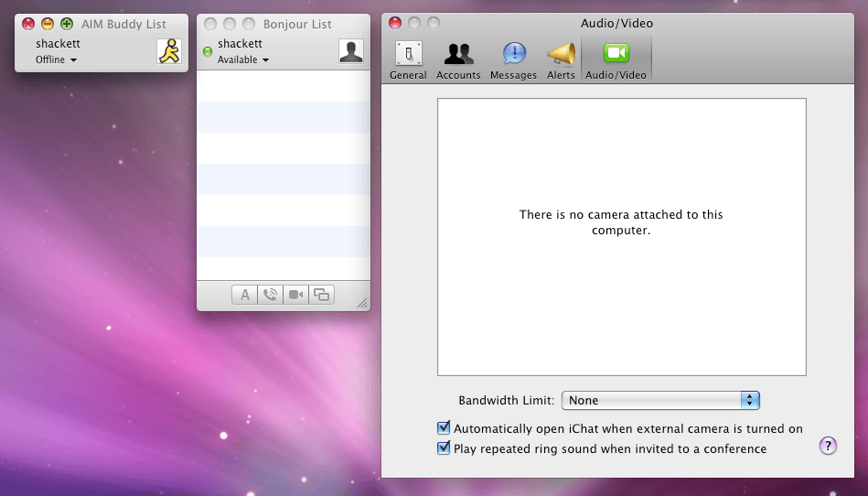The image size is (868, 496).
Task: Open the Offline status menu in AIM
Action: (x=56, y=59)
